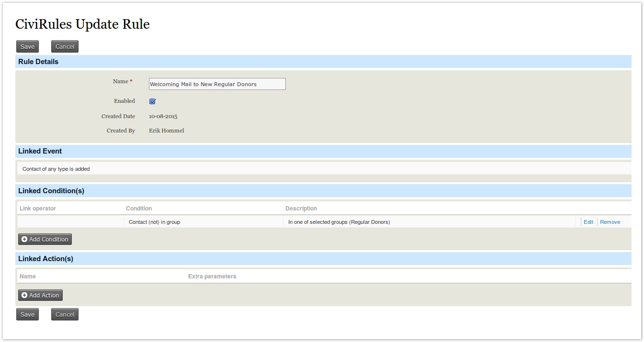The width and height of the screenshot is (644, 342).
Task: Click the Linked Action(s) section header
Action: (45, 259)
